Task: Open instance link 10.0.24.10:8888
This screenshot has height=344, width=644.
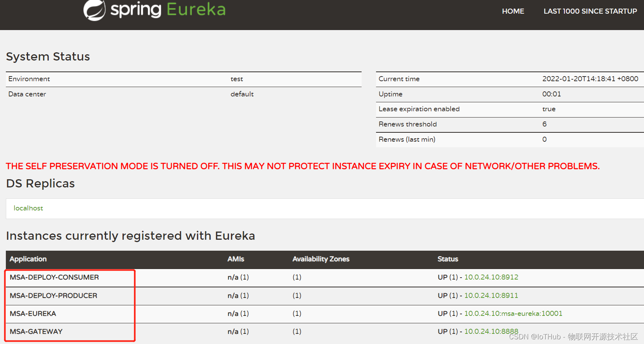Action: click(491, 332)
